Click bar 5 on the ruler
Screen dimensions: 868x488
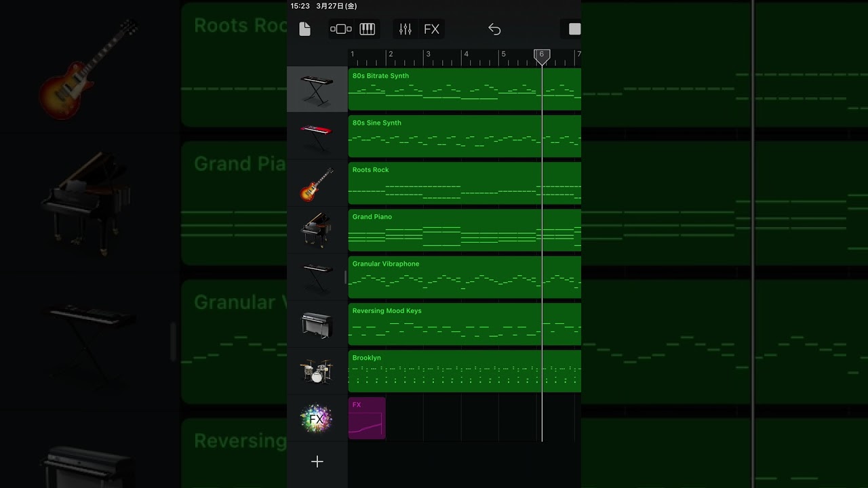[x=503, y=54]
